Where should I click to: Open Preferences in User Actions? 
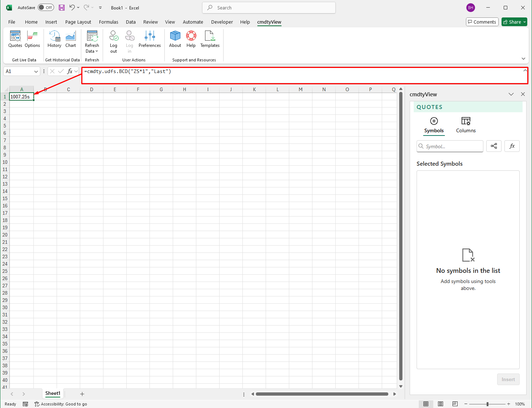coord(150,39)
